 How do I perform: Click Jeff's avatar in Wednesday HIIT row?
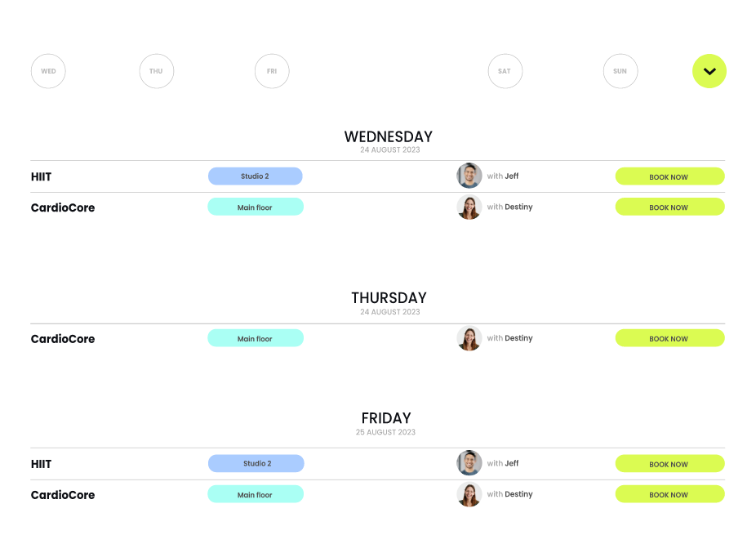[x=469, y=176]
